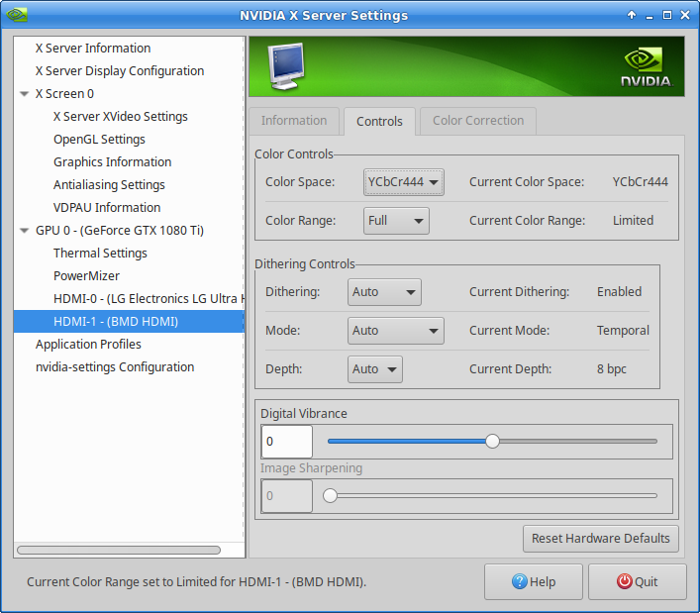Open Help for NVIDIA settings
700x613 pixels.
534,582
